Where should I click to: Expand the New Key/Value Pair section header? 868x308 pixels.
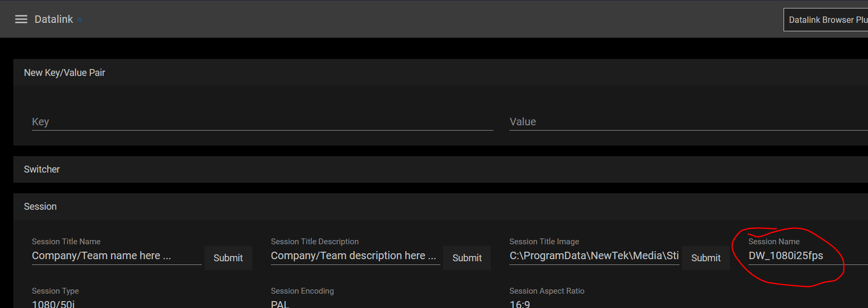(x=64, y=73)
